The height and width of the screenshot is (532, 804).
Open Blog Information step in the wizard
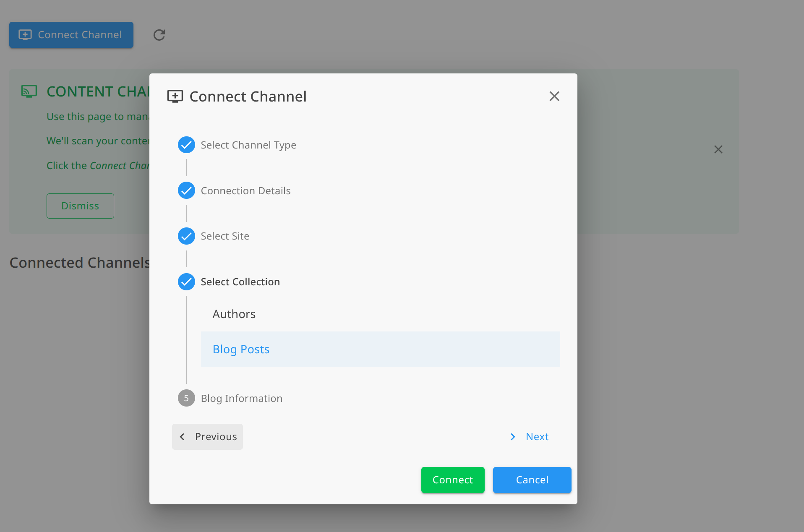(x=241, y=398)
